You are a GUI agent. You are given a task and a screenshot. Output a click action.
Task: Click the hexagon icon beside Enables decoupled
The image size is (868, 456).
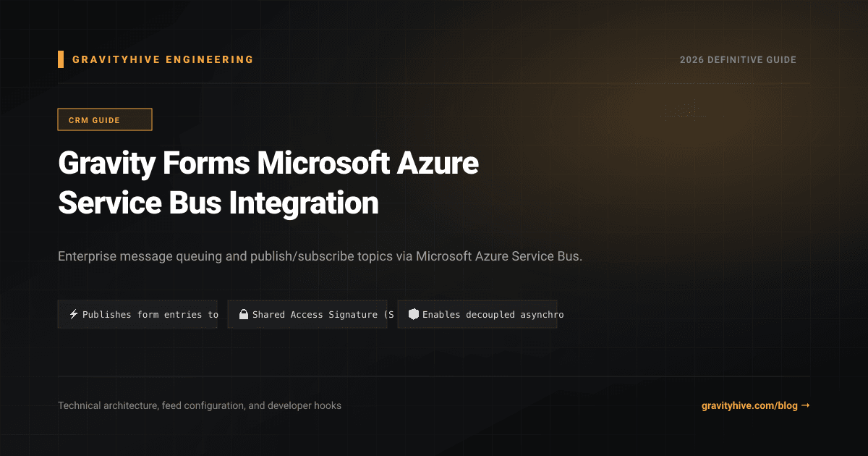coord(414,315)
